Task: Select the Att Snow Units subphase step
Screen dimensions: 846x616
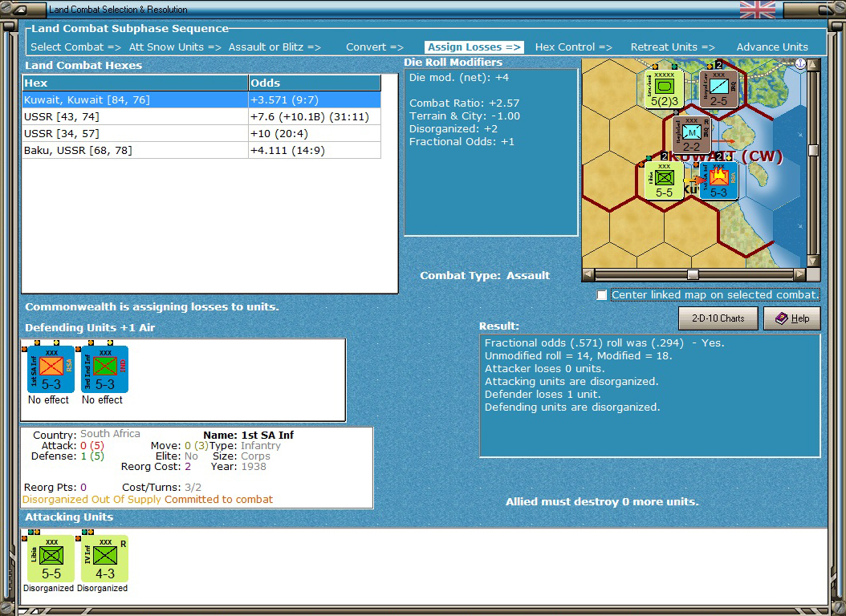Action: (175, 47)
